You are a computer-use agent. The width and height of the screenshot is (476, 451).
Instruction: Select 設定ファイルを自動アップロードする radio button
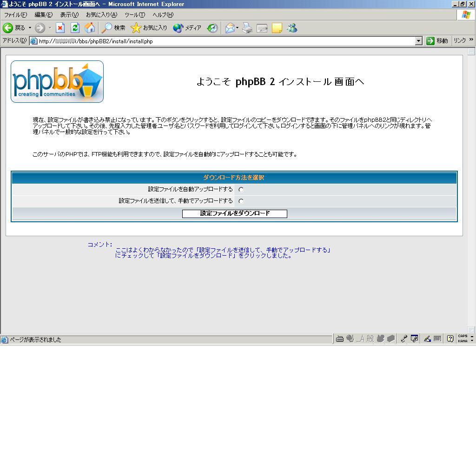tap(241, 190)
